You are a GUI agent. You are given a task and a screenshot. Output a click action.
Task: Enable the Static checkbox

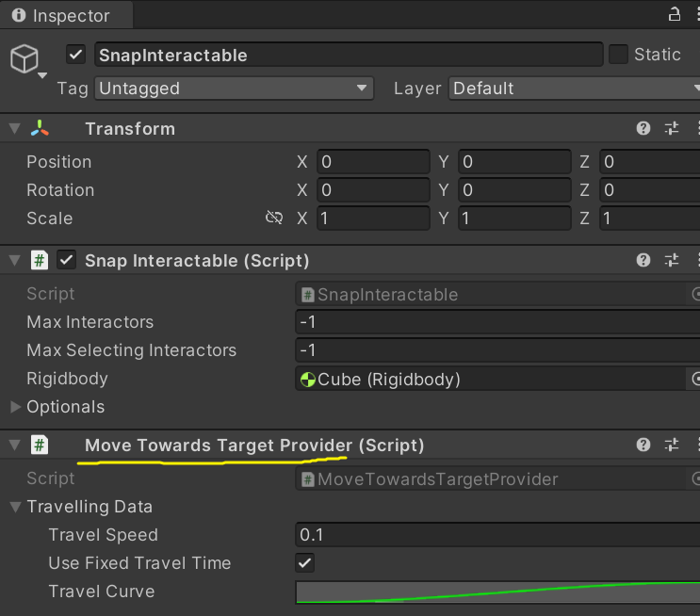(x=618, y=55)
